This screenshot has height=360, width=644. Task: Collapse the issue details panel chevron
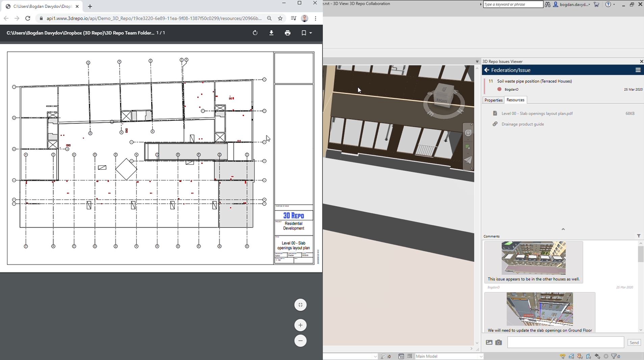tap(563, 229)
